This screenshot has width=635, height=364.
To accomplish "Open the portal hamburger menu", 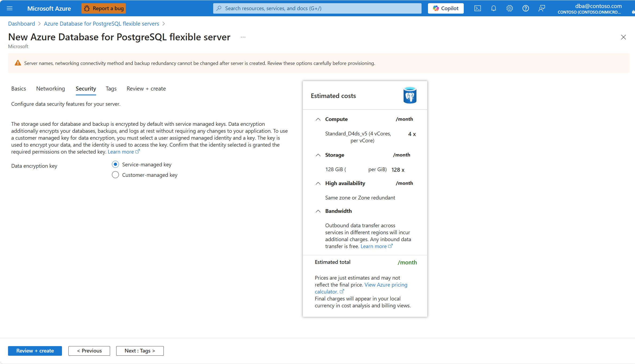I will pyautogui.click(x=10, y=8).
